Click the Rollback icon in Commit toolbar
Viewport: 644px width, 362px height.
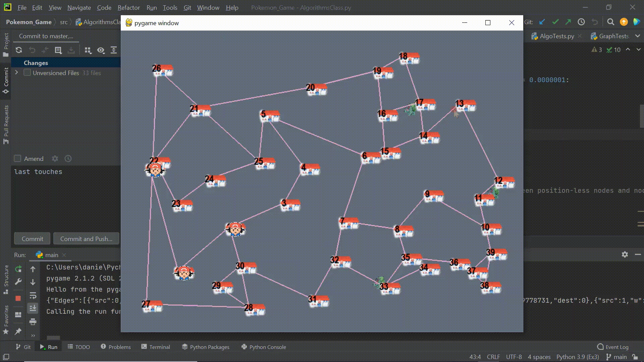tap(32, 50)
